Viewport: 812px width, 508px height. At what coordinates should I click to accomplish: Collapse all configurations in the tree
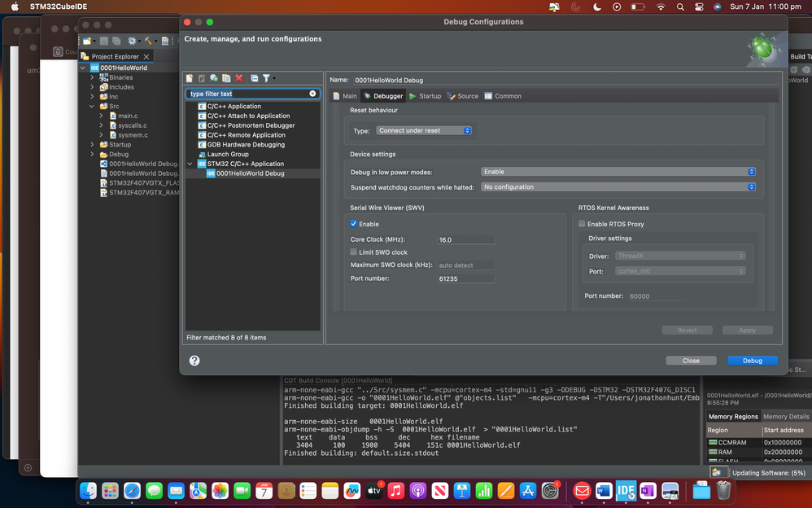click(x=255, y=78)
